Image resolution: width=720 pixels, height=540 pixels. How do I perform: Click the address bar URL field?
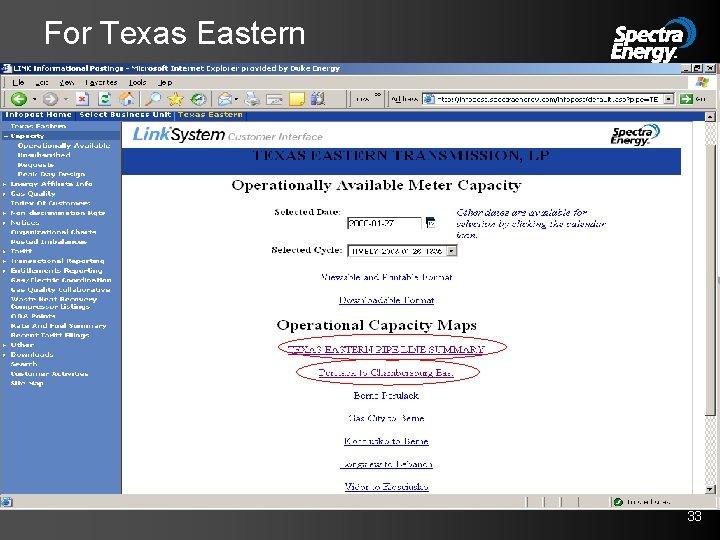tap(549, 99)
